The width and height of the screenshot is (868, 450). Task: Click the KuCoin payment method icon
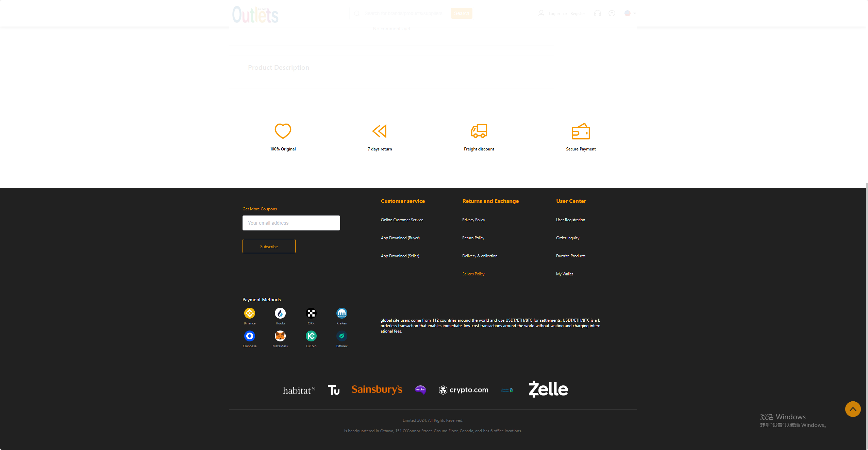click(311, 335)
